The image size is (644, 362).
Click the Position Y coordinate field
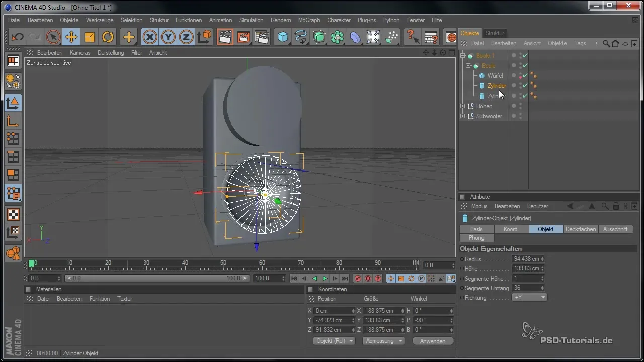pos(334,320)
